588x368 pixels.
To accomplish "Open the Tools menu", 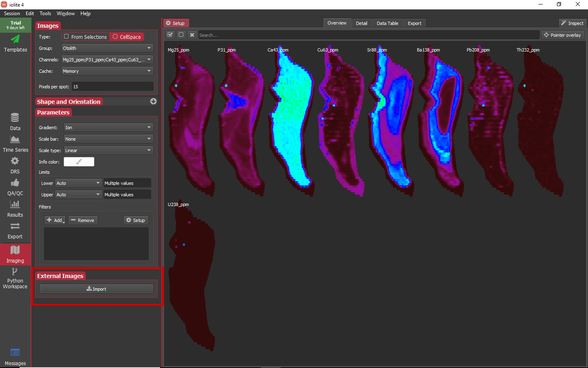I will tap(45, 13).
